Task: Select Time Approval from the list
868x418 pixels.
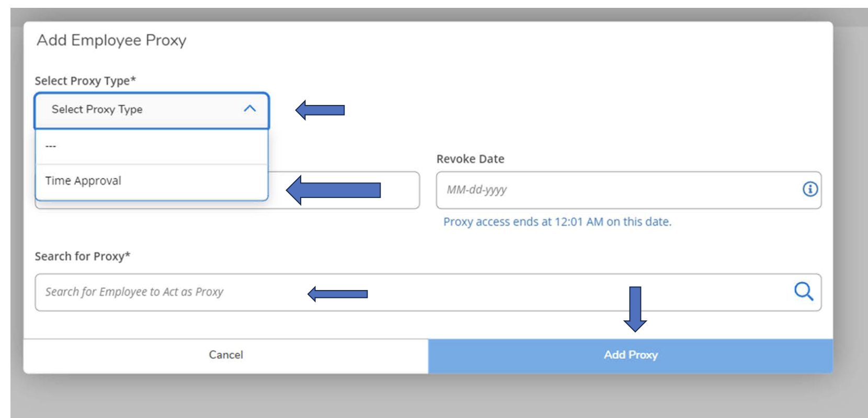Action: (x=84, y=181)
